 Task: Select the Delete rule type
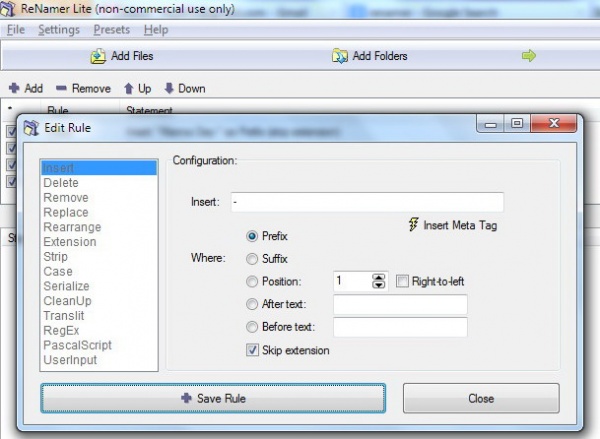[x=99, y=183]
